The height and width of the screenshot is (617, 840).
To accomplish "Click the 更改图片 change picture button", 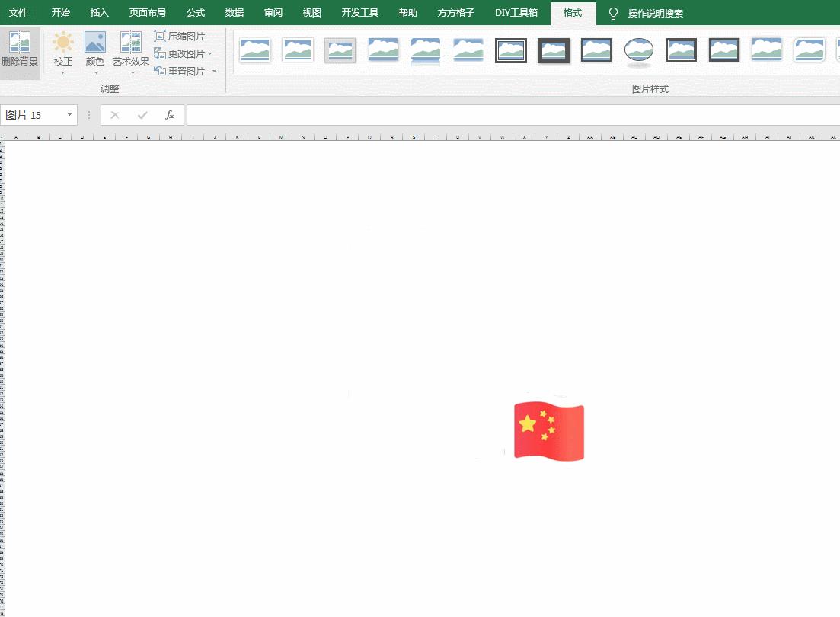I will (x=180, y=53).
